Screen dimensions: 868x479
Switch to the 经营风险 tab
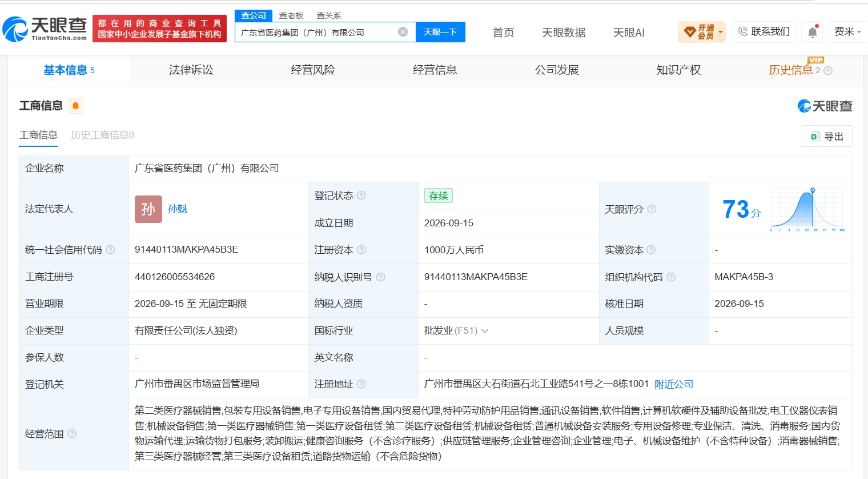tap(313, 70)
